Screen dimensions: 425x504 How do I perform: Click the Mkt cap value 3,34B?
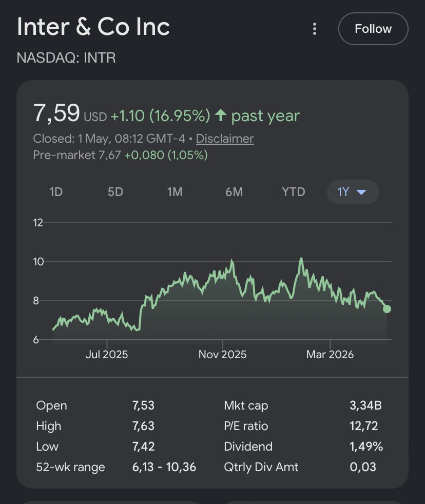click(x=366, y=405)
